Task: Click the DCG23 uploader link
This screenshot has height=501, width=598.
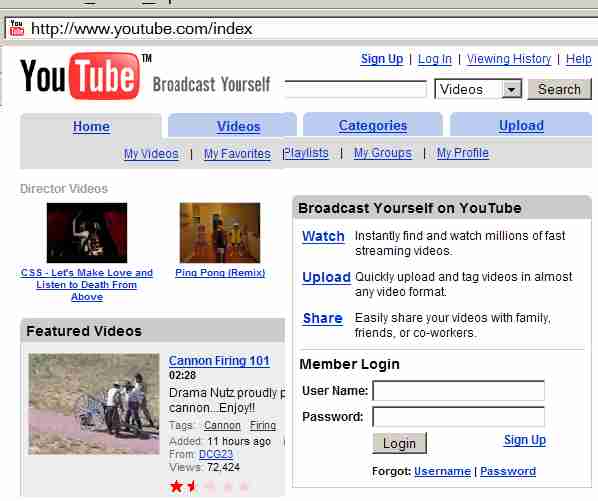Action: pyautogui.click(x=216, y=454)
